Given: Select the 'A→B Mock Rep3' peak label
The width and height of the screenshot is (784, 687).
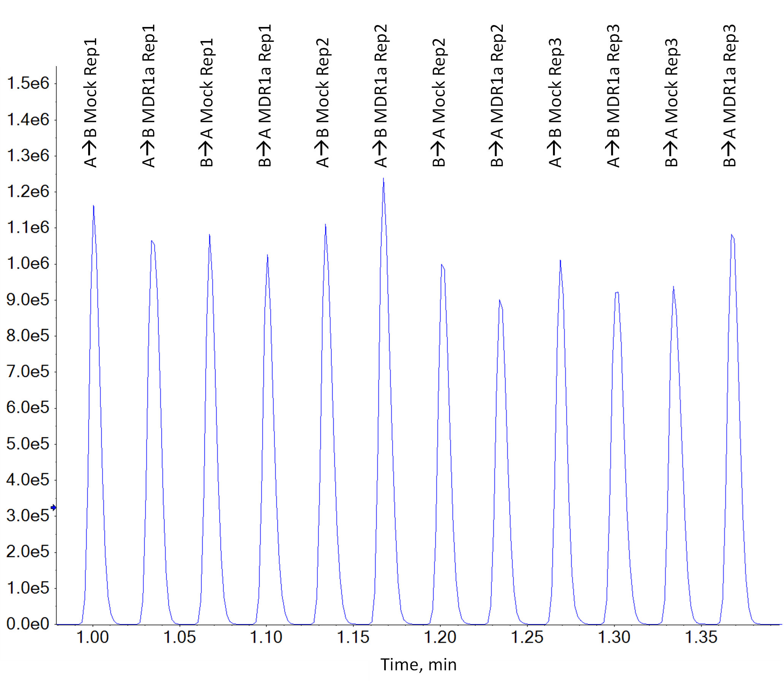Looking at the screenshot, I should click(x=555, y=103).
